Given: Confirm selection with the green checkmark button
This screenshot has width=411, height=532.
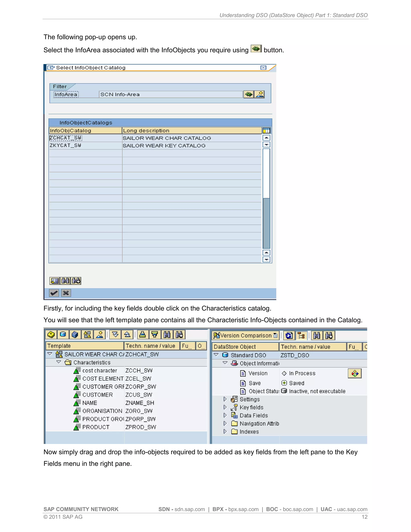Looking at the screenshot, I should point(54,293).
